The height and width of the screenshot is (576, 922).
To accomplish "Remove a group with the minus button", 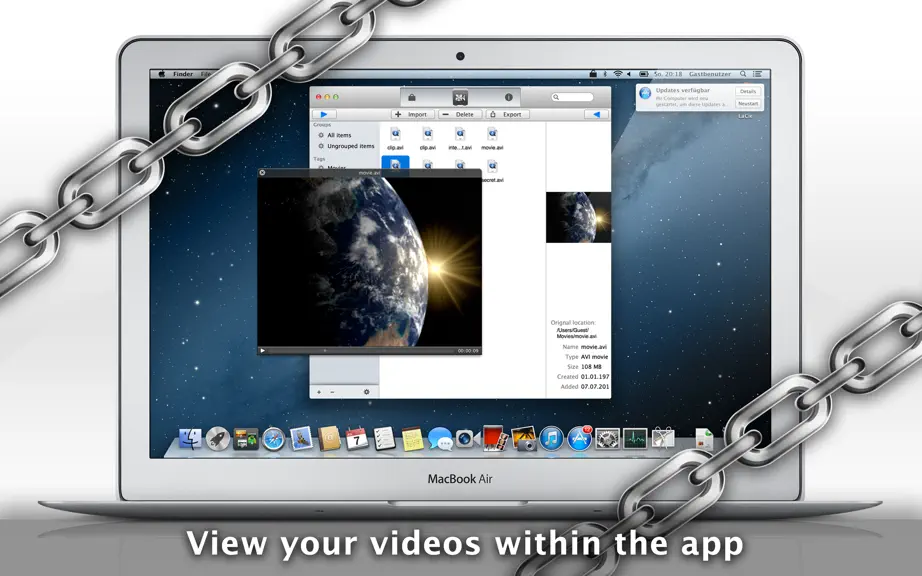I will click(x=332, y=392).
